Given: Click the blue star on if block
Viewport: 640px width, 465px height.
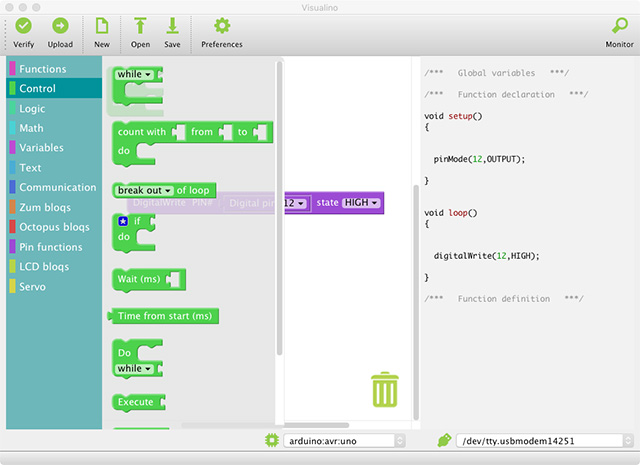Looking at the screenshot, I should (123, 221).
